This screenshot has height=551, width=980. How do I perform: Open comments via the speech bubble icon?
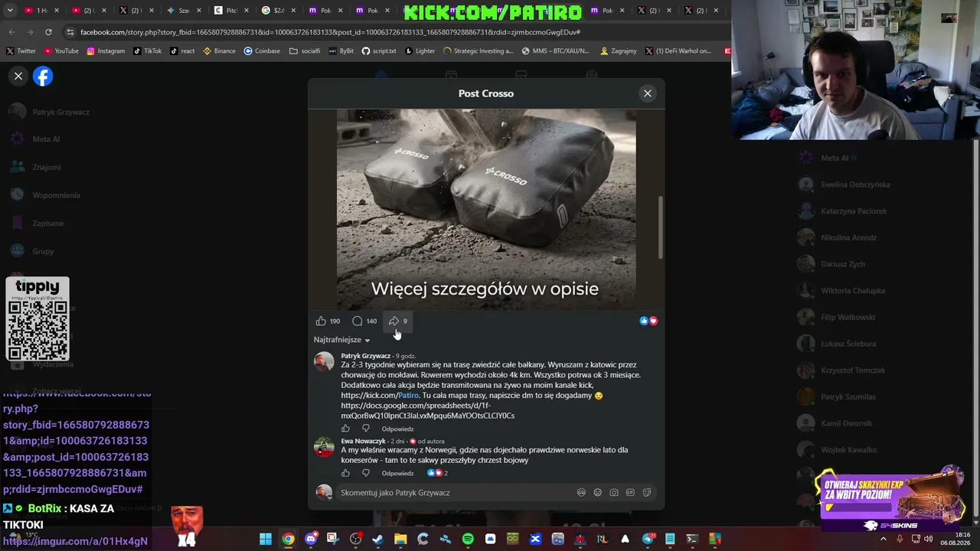(x=358, y=321)
